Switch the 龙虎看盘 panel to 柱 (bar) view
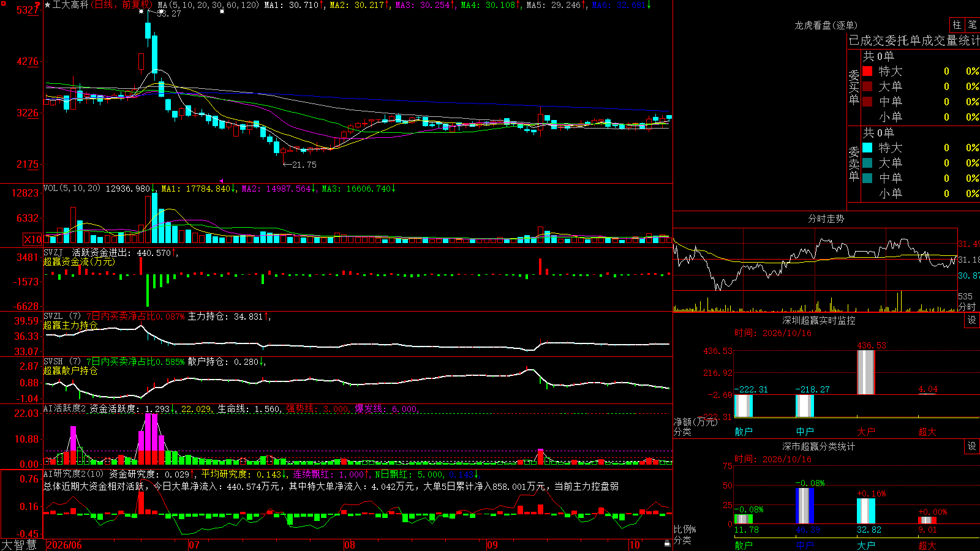 [957, 25]
